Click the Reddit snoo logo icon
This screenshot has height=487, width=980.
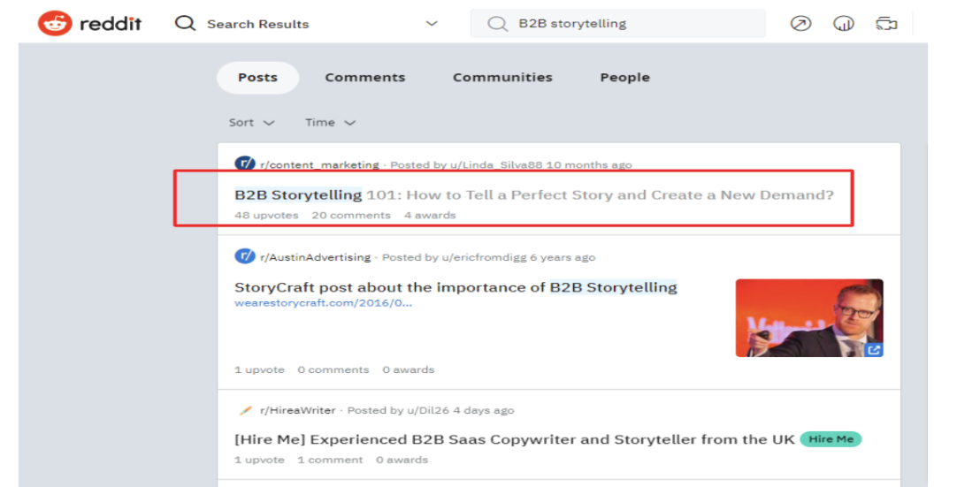click(55, 24)
